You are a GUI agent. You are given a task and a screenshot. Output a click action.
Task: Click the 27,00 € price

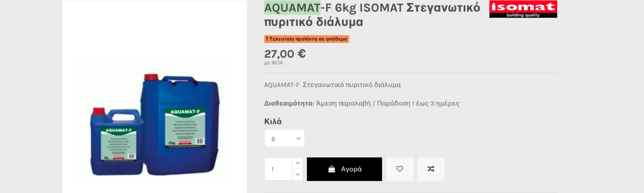point(285,54)
